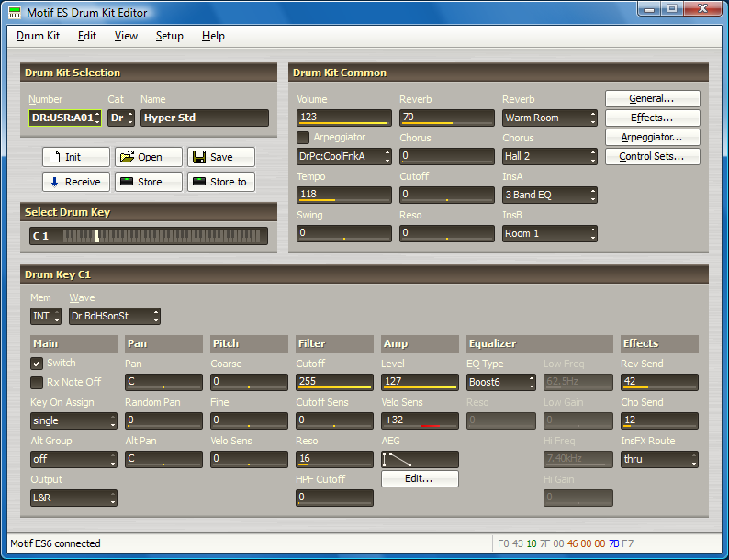
Task: Click the Store to device icon
Action: click(199, 182)
